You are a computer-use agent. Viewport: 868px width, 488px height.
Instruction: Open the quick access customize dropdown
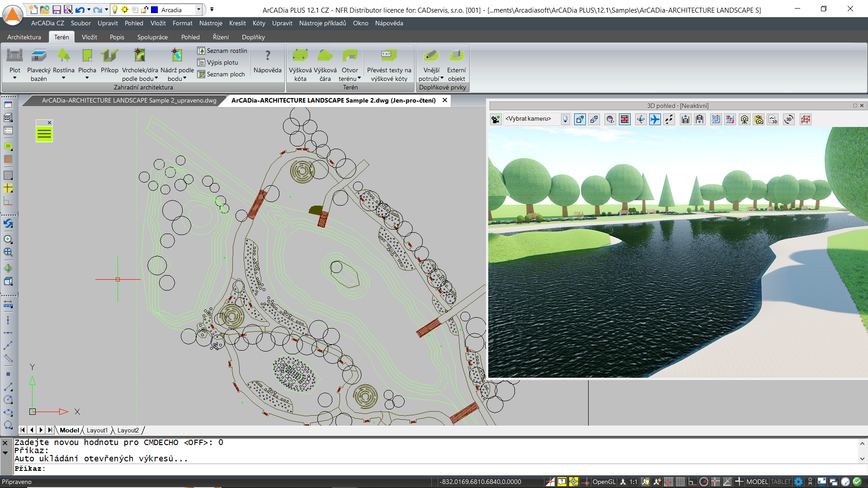pyautogui.click(x=212, y=9)
